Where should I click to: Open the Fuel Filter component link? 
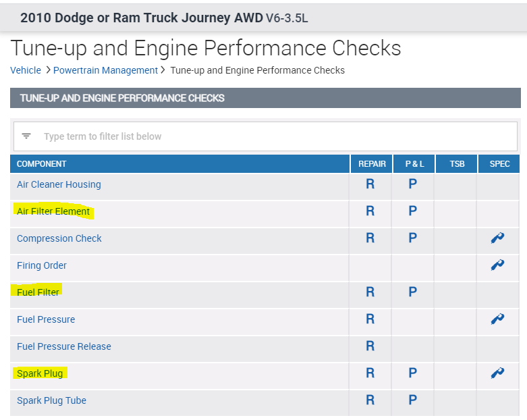click(38, 292)
